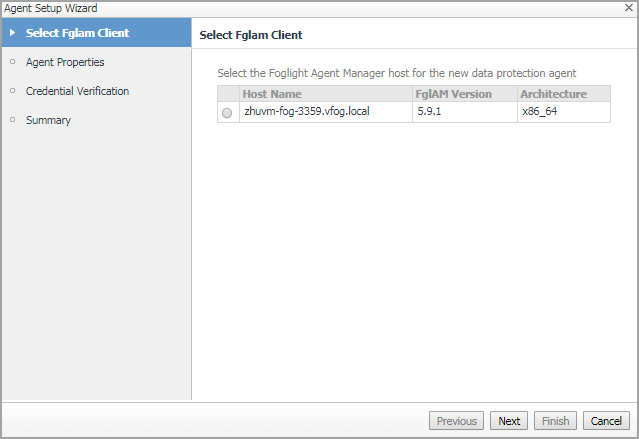
Task: Cancel the agent setup wizard
Action: pos(606,421)
